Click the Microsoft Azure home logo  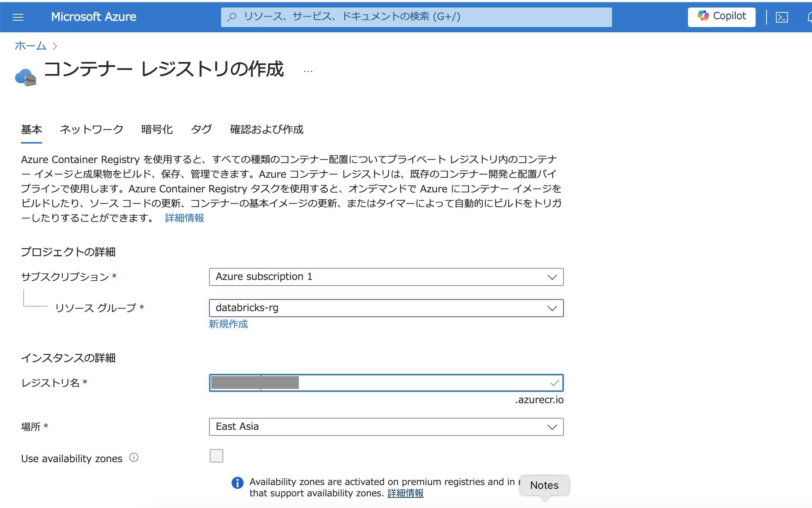tap(94, 17)
